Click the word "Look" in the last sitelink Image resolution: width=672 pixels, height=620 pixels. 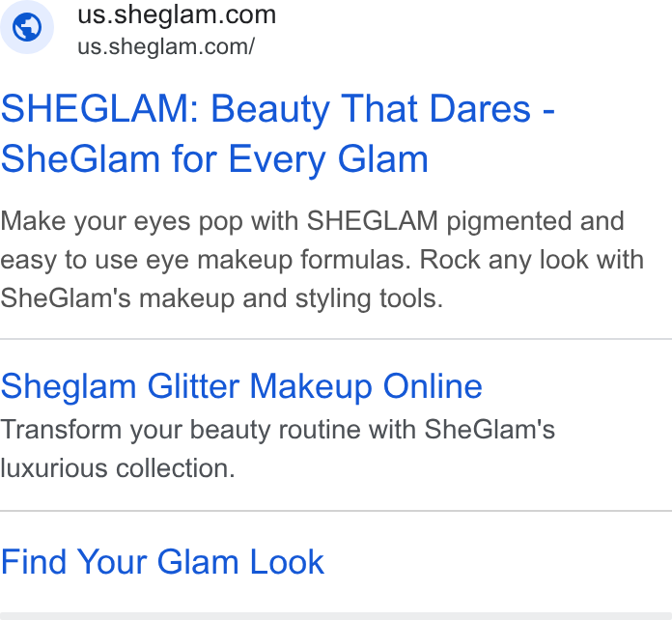(x=287, y=562)
